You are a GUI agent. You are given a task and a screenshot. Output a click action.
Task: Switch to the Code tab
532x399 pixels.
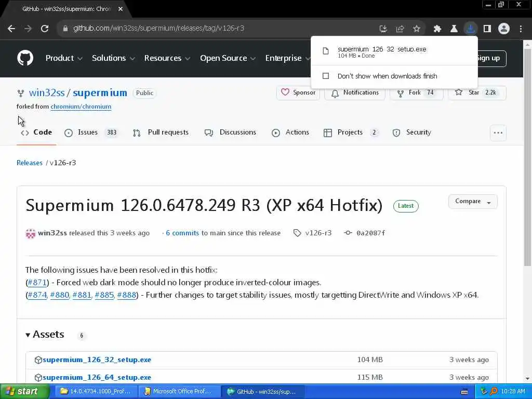(x=36, y=132)
